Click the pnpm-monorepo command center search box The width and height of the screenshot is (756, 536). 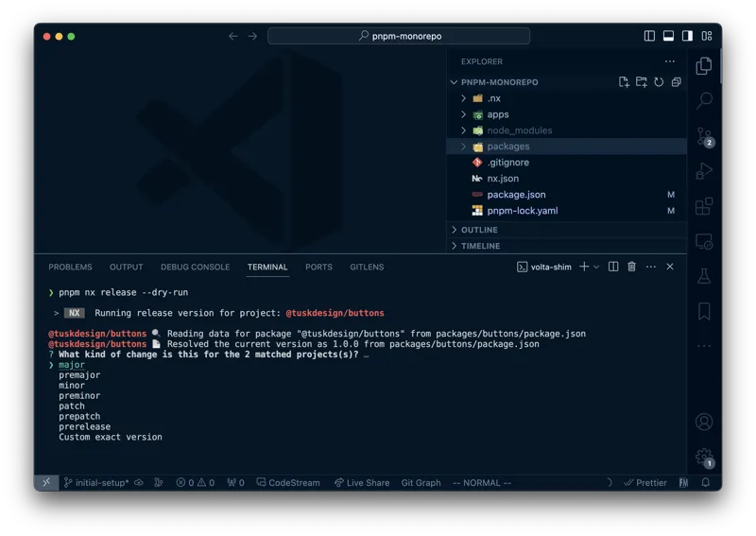point(399,36)
